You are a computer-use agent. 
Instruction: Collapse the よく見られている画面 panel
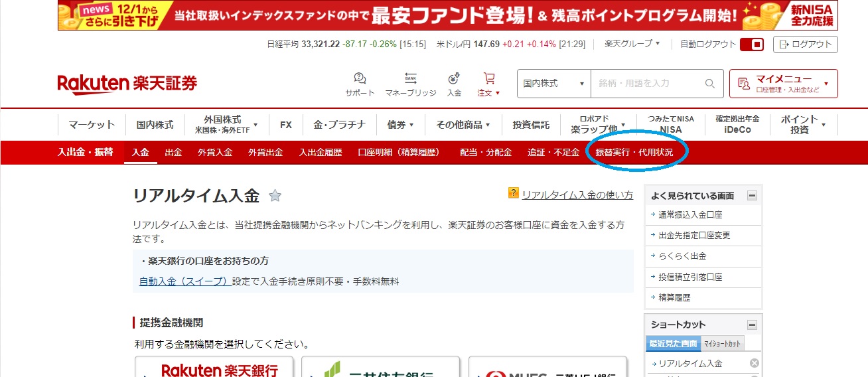(x=752, y=196)
